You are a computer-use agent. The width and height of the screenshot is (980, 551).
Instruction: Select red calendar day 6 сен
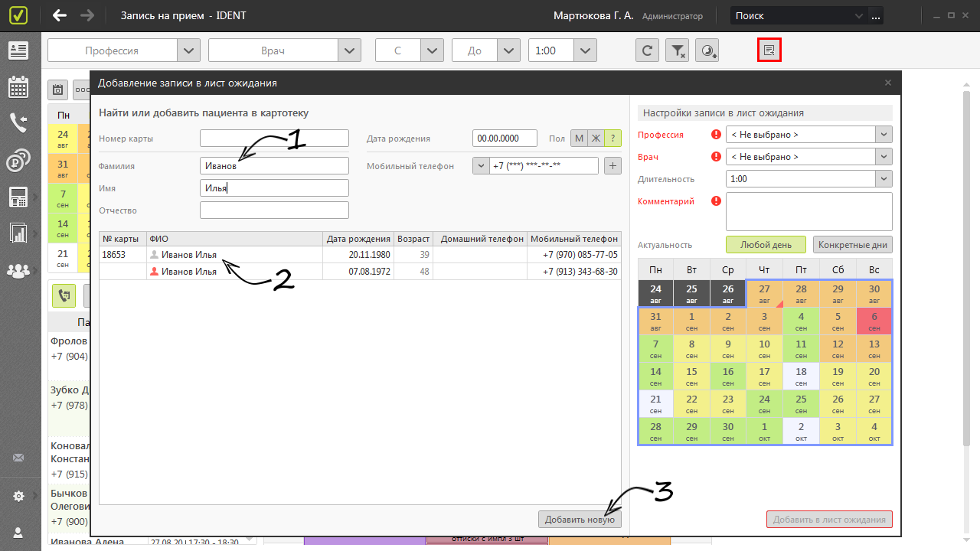click(x=874, y=321)
